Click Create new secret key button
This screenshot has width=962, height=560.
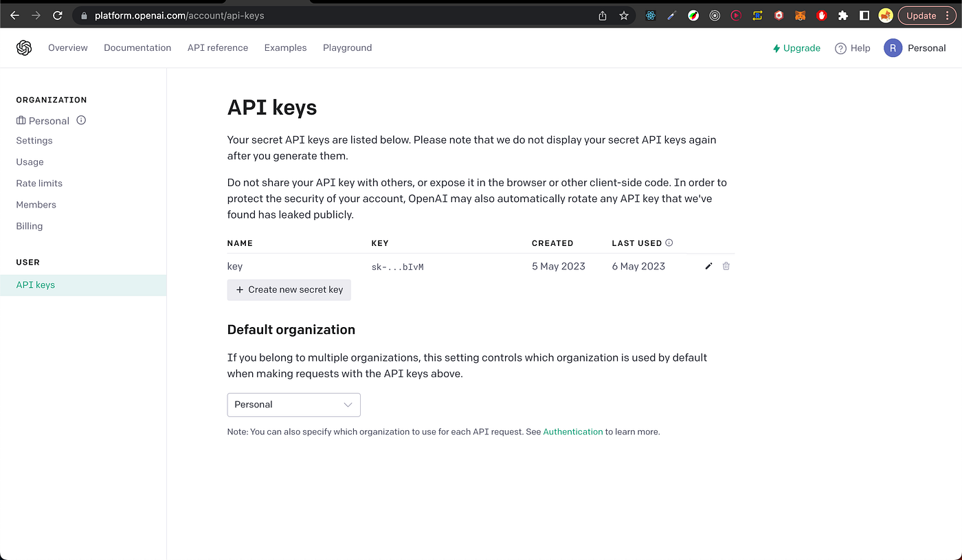pos(289,290)
